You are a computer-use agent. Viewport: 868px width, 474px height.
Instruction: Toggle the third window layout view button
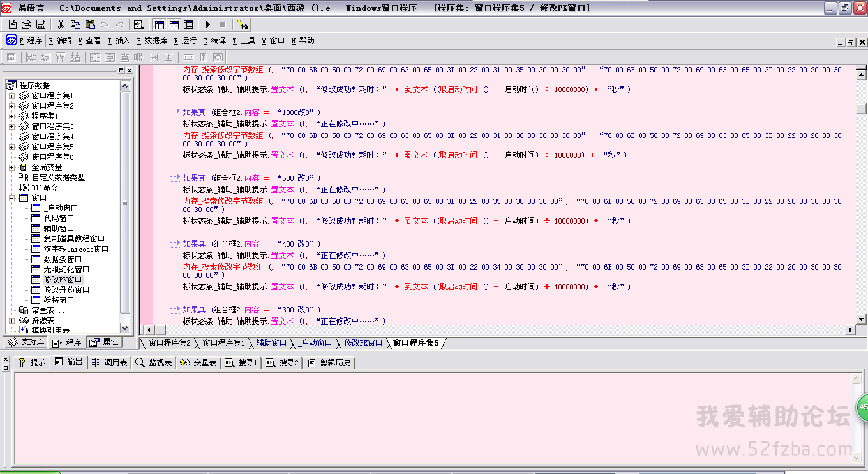[188, 24]
